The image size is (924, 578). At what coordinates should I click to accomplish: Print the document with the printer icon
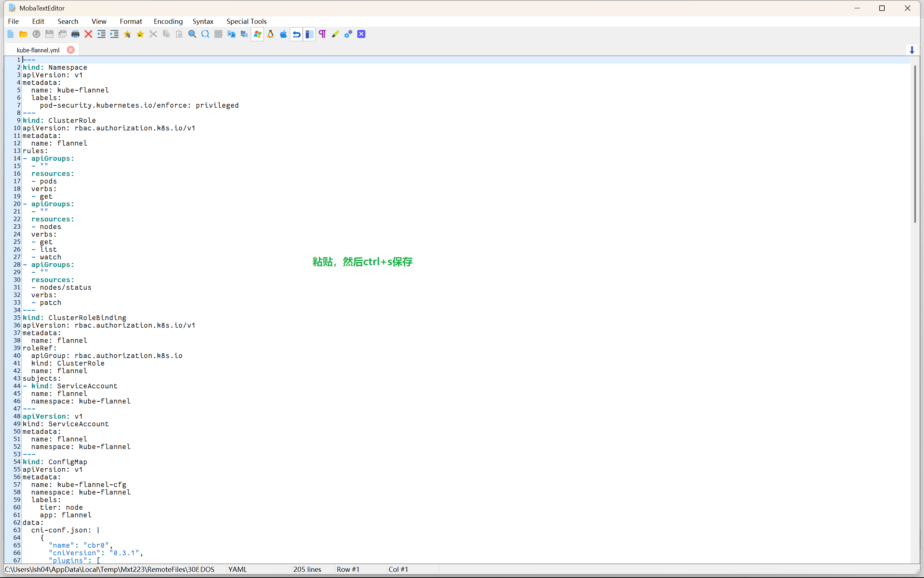[75, 34]
